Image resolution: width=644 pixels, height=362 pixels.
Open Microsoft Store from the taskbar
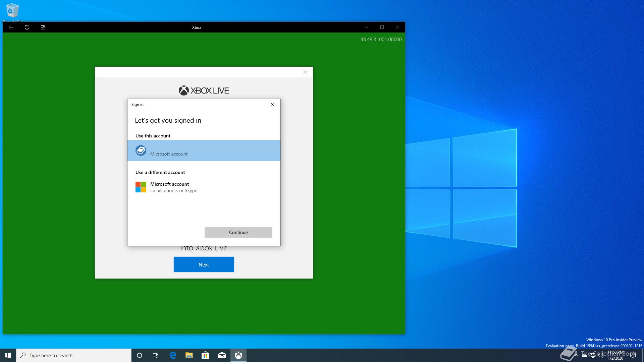205,355
